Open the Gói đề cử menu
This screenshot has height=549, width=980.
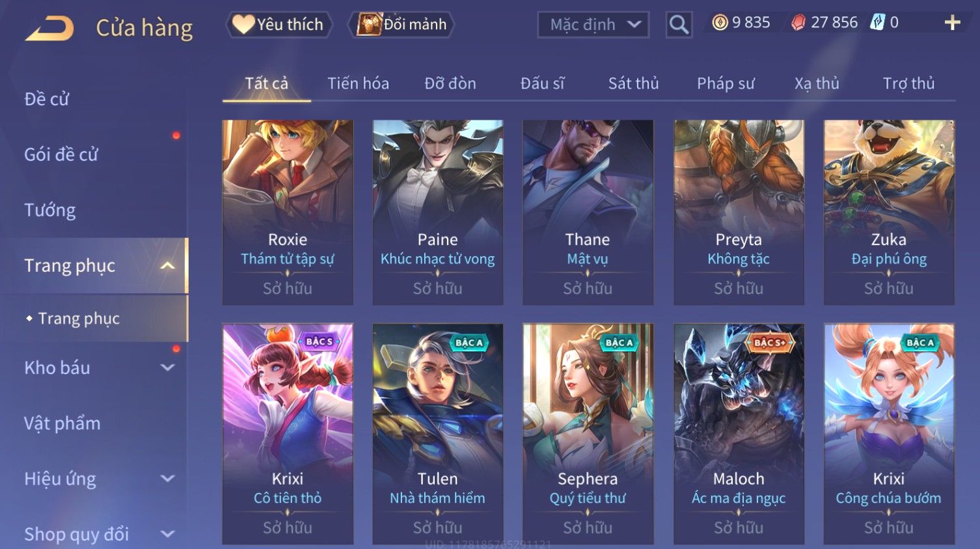point(61,155)
